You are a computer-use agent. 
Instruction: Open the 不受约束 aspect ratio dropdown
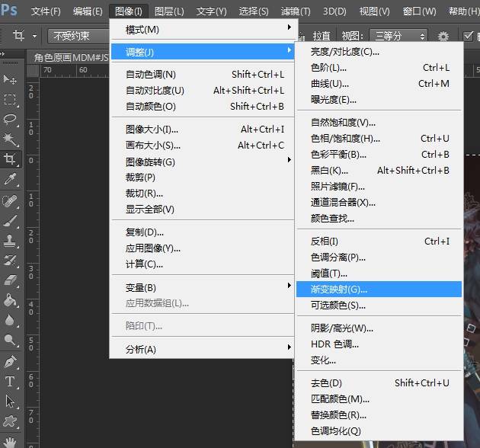(78, 36)
